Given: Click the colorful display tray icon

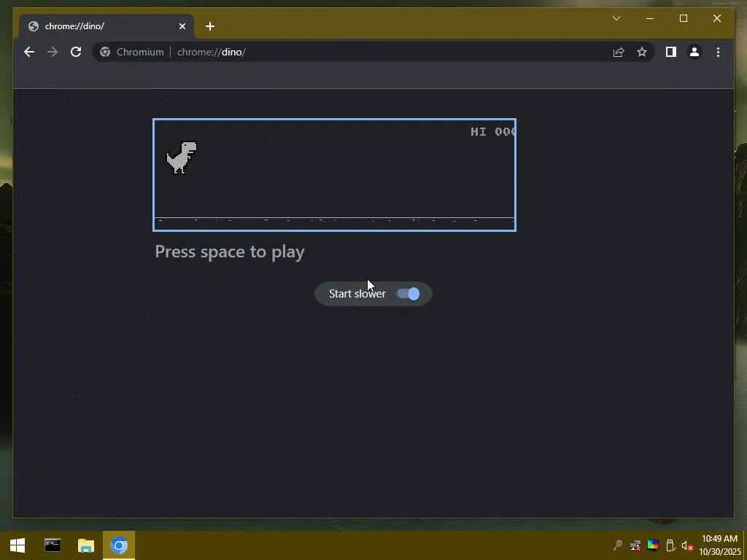Looking at the screenshot, I should 653,545.
